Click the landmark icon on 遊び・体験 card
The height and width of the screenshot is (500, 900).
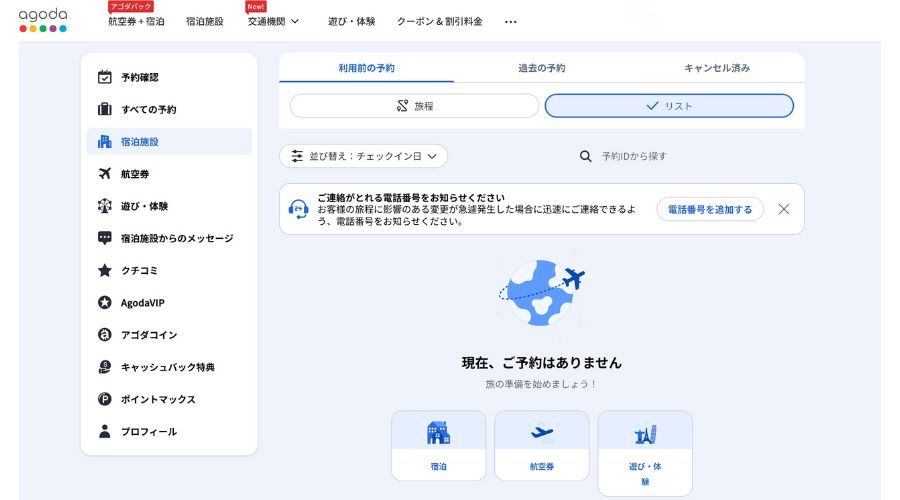click(x=645, y=435)
